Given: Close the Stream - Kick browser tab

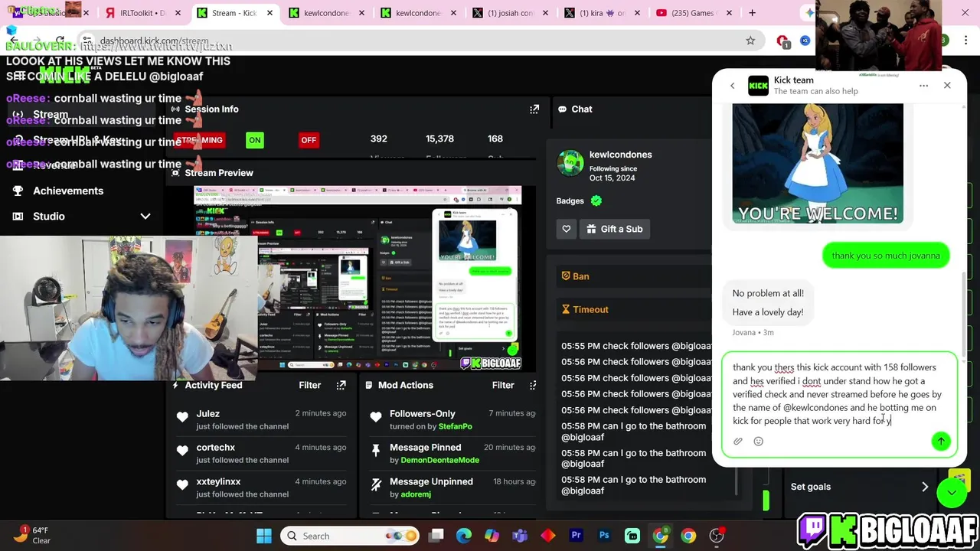Looking at the screenshot, I should (x=269, y=13).
